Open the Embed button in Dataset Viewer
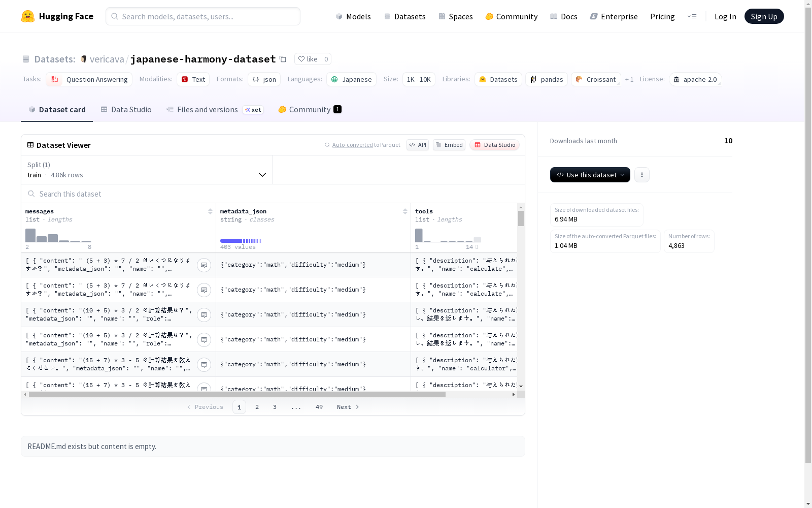Viewport: 812px width, 508px height. 449,145
